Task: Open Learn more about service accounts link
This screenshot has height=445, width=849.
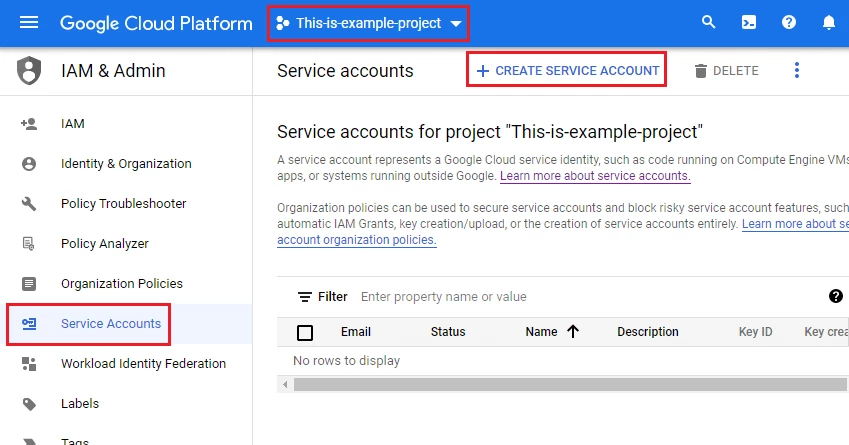Action: point(595,176)
